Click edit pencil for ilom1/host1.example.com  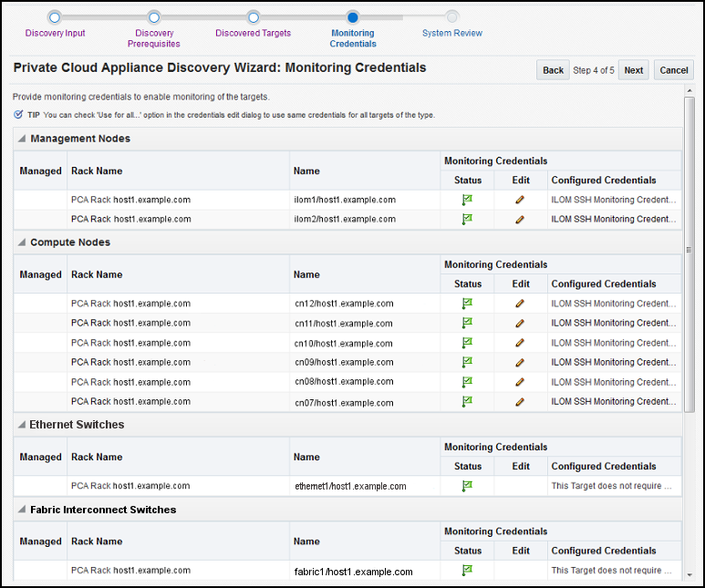pos(520,200)
